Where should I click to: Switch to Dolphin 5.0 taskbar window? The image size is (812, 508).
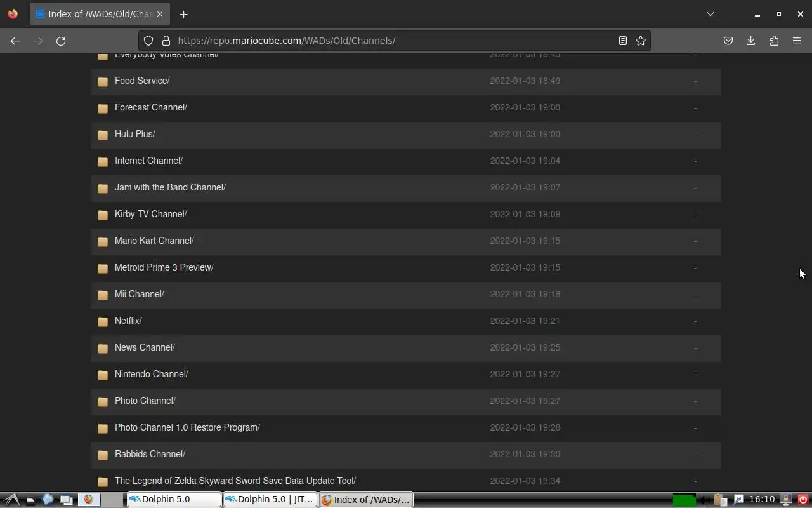click(x=174, y=500)
